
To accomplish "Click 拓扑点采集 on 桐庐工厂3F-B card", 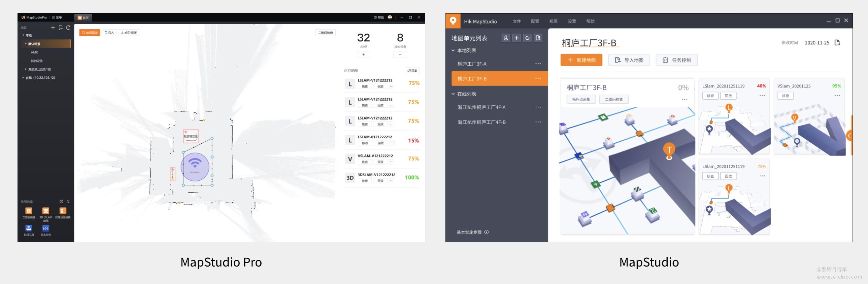I will pos(581,99).
